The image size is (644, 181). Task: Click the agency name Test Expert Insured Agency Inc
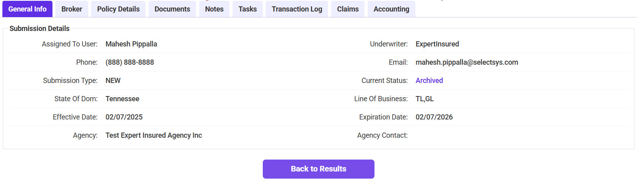[153, 135]
